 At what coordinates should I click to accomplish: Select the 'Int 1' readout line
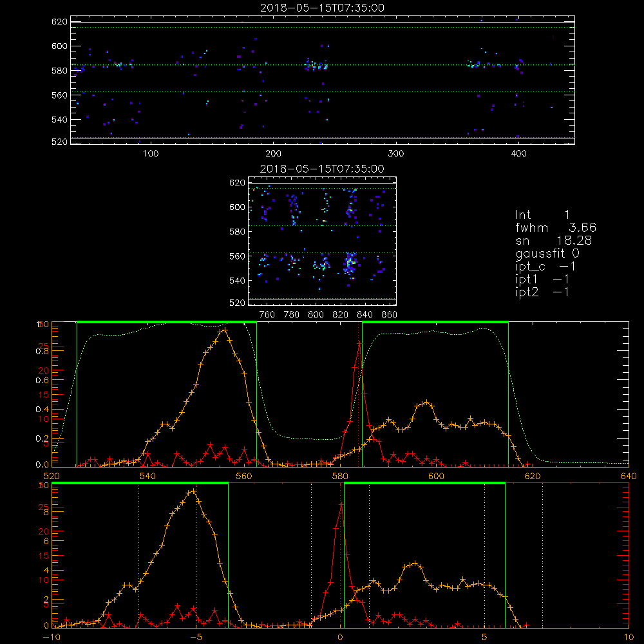(x=542, y=215)
